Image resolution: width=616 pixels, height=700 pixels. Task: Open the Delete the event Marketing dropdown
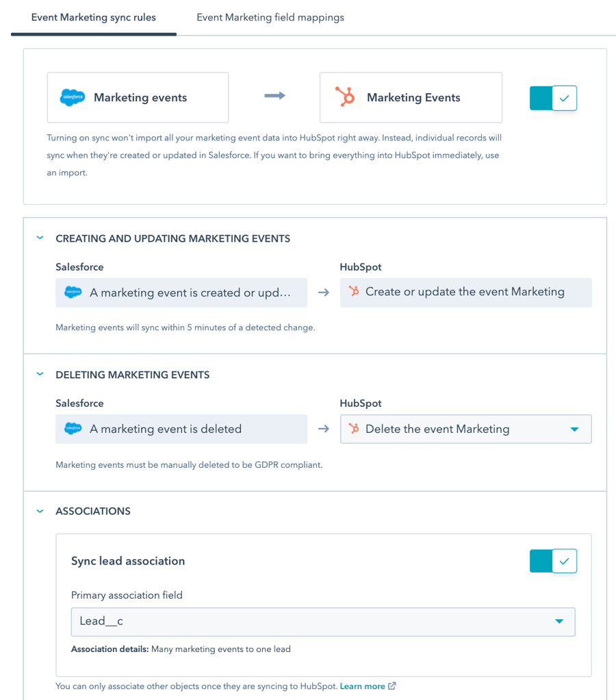click(465, 429)
